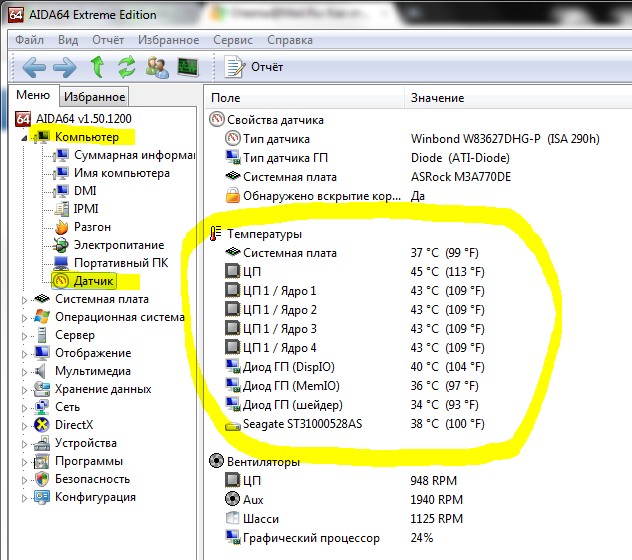The image size is (632, 560).
Task: Expand the Системная плата tree node
Action: coord(24,299)
